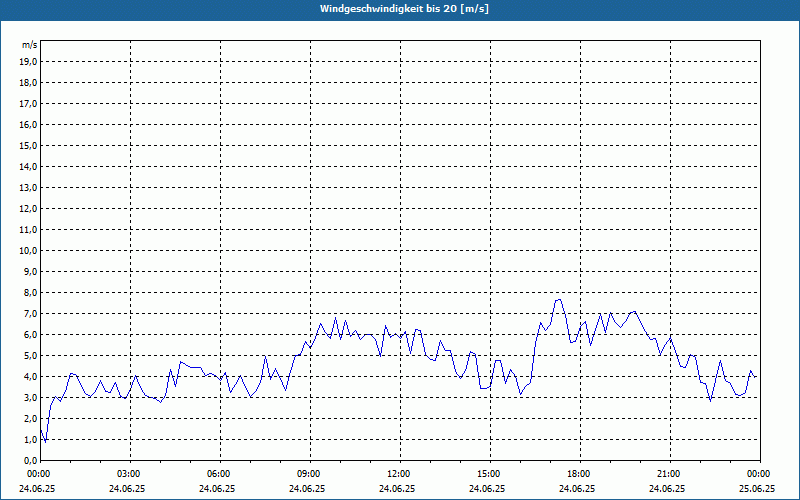This screenshot has height=500, width=800.
Task: Select the 2,0 y-axis value
Action: pyautogui.click(x=30, y=418)
